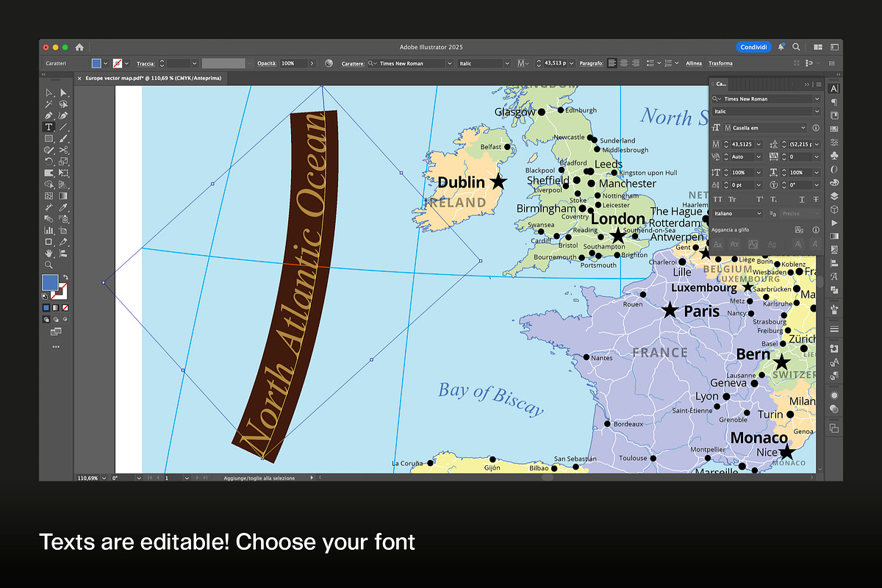The height and width of the screenshot is (588, 882).
Task: Select the Pen tool
Action: click(49, 115)
